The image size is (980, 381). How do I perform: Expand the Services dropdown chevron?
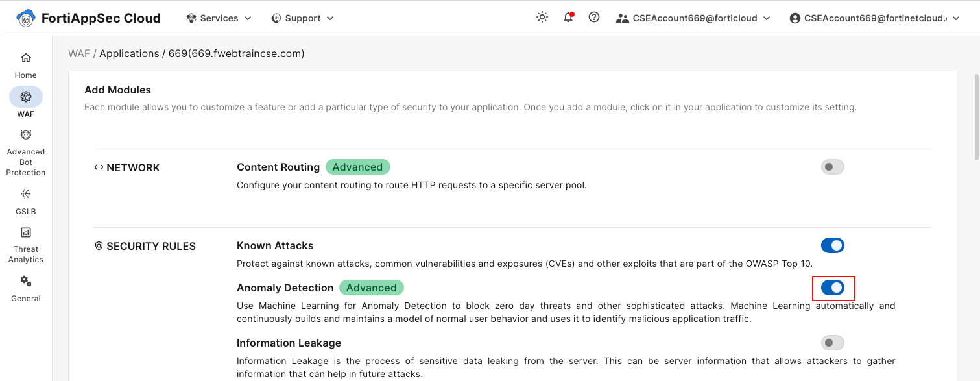(x=248, y=19)
